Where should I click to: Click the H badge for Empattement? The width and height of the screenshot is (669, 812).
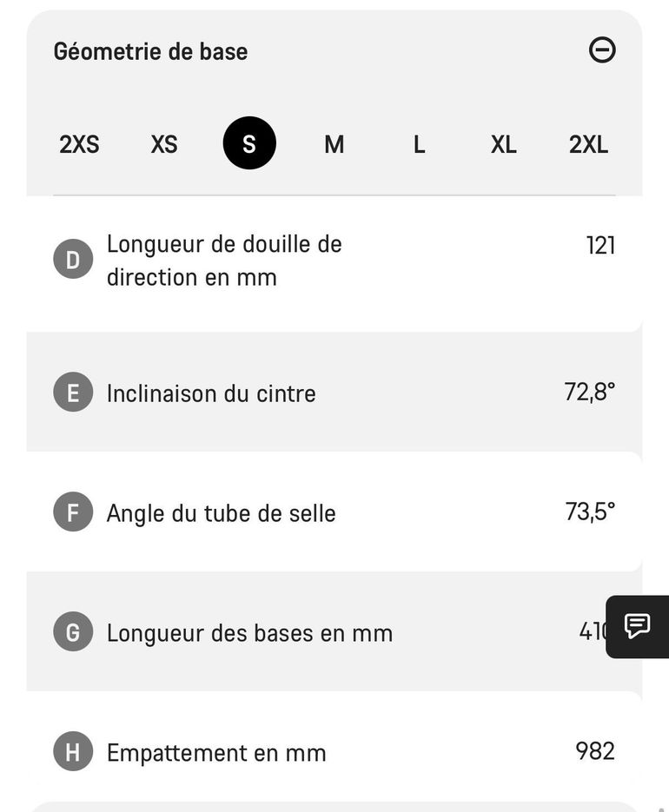pos(73,751)
